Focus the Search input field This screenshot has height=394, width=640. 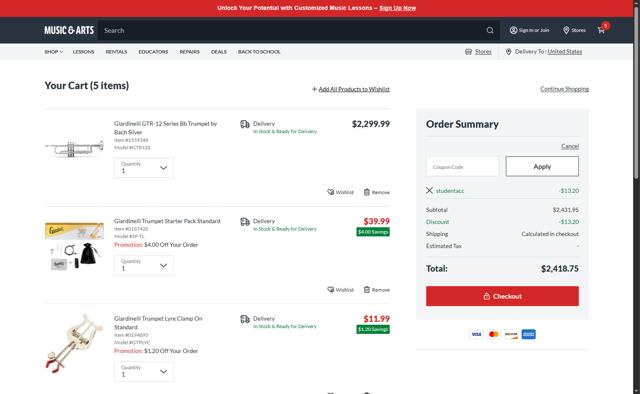(292, 30)
